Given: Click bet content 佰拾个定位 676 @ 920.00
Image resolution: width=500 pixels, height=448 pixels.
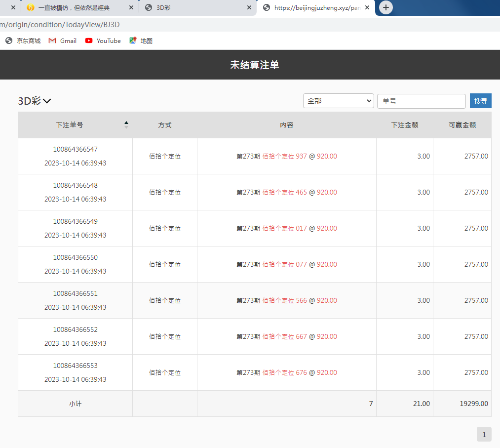Looking at the screenshot, I should tap(300, 372).
